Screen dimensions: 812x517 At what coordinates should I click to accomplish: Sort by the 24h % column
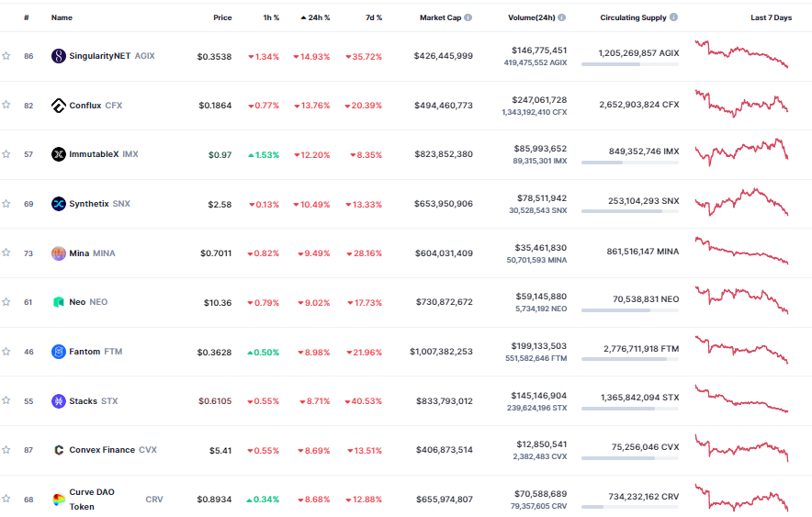(x=315, y=17)
